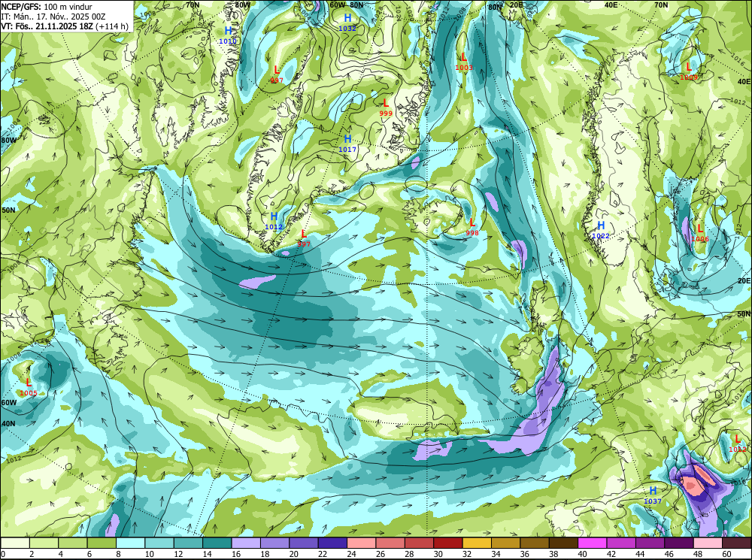Click the pale yellow 0–2 legend swatch
Image resolution: width=752 pixels, height=560 pixels.
point(15,543)
